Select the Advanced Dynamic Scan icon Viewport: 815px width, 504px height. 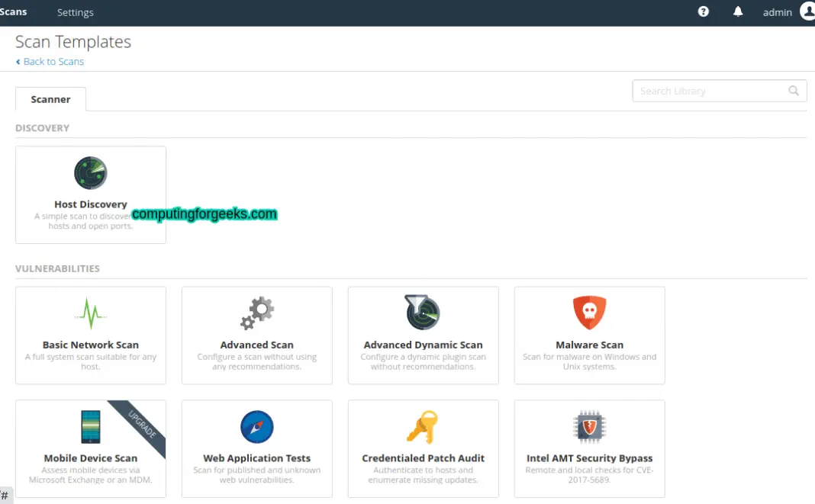(423, 312)
